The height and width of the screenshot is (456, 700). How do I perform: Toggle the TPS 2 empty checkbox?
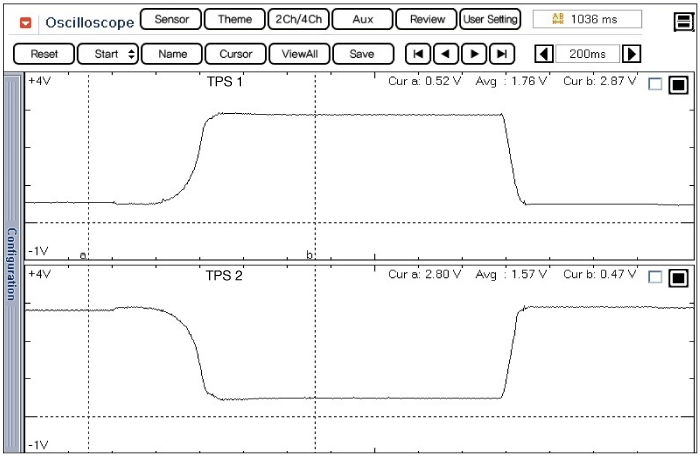tap(654, 277)
